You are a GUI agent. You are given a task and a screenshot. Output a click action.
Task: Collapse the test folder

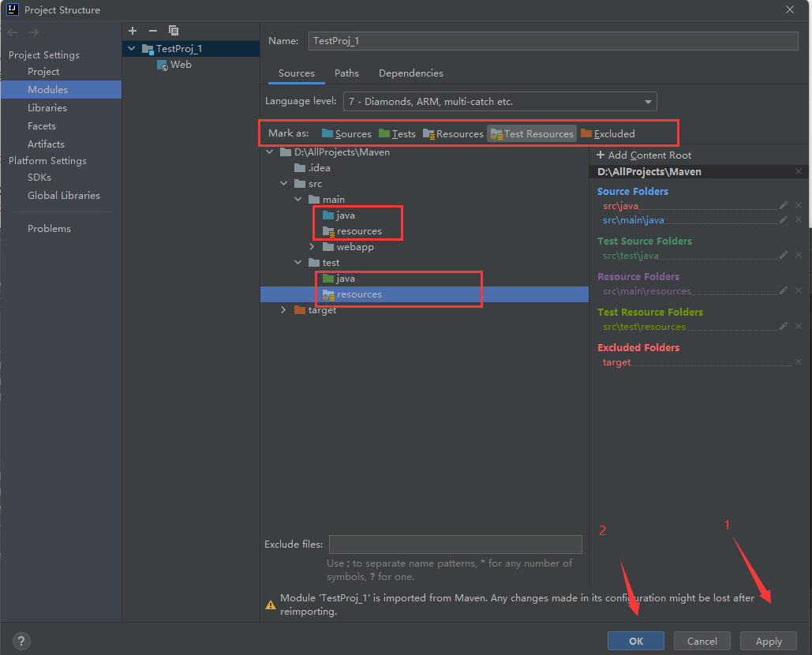[x=297, y=263]
